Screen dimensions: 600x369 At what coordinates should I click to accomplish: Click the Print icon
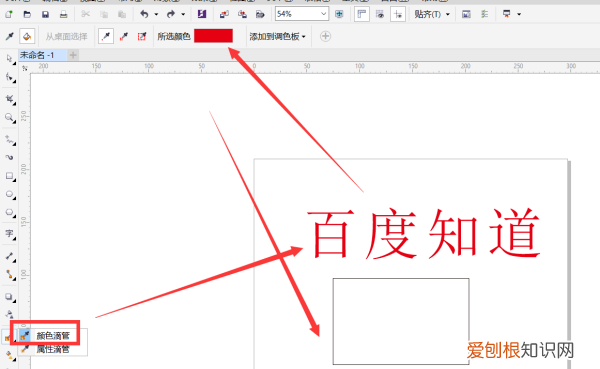coord(64,15)
